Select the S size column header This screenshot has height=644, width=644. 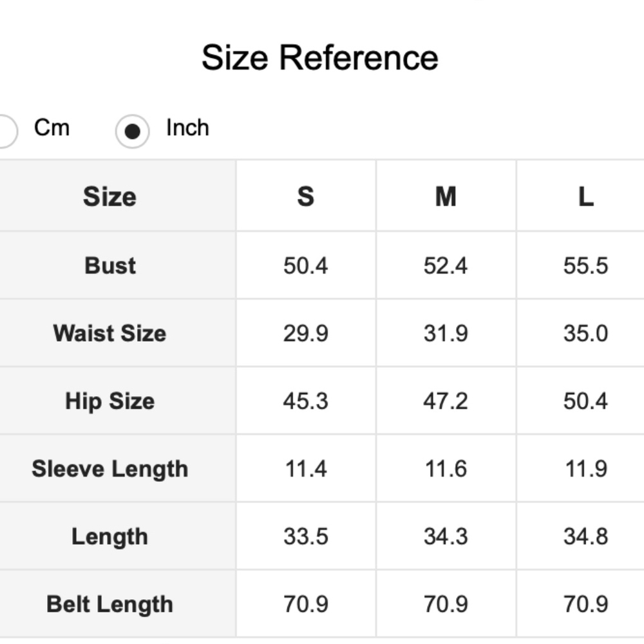tap(306, 196)
